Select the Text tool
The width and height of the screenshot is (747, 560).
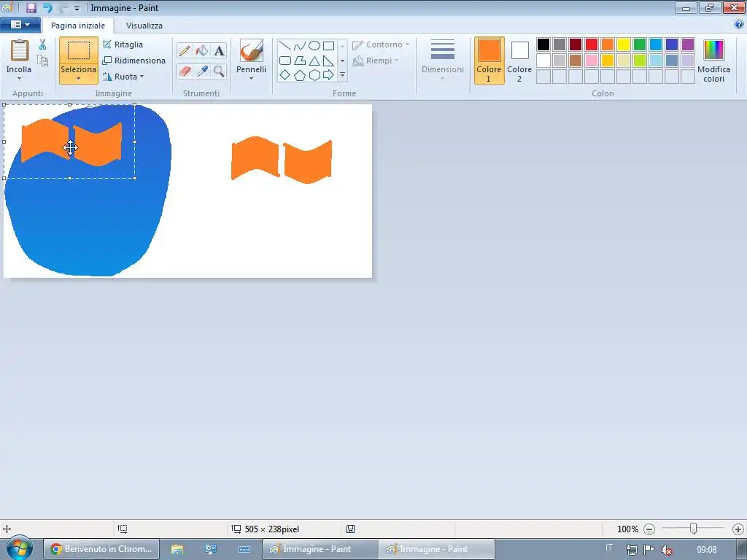[219, 50]
